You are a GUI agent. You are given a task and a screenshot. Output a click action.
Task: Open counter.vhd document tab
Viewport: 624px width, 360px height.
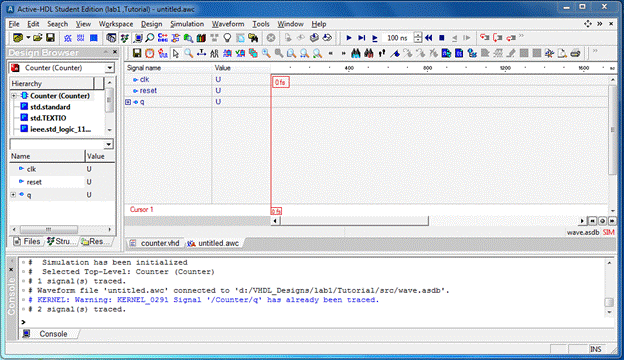(156, 243)
